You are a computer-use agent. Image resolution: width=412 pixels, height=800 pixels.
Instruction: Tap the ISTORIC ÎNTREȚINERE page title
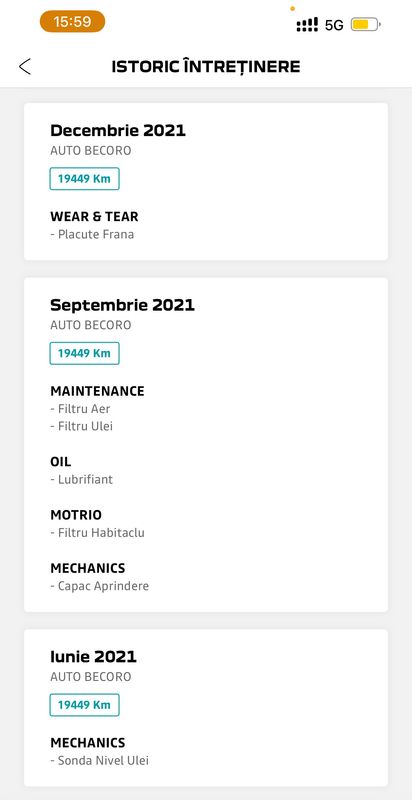tap(206, 66)
